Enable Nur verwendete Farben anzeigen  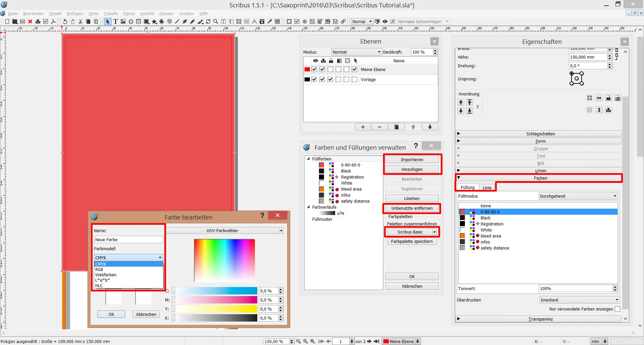[617, 309]
